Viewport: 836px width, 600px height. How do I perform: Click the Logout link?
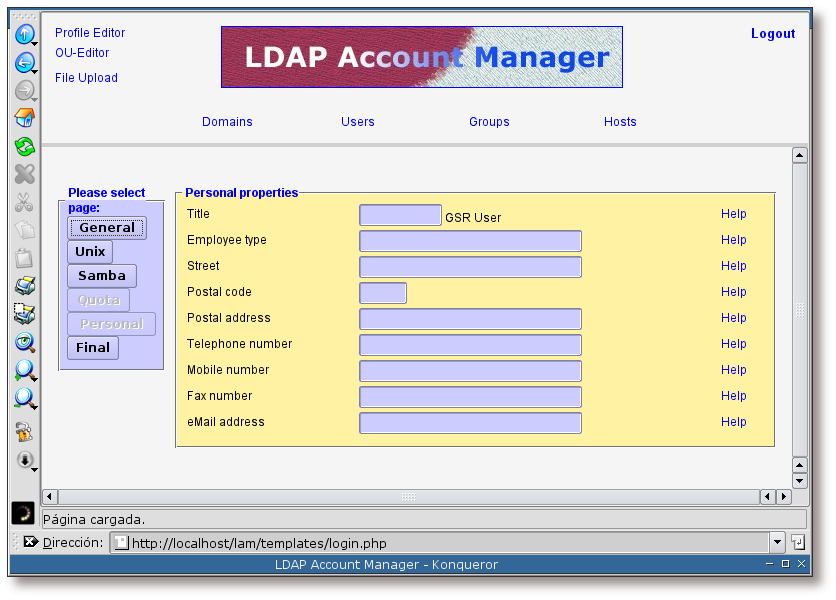pyautogui.click(x=772, y=34)
